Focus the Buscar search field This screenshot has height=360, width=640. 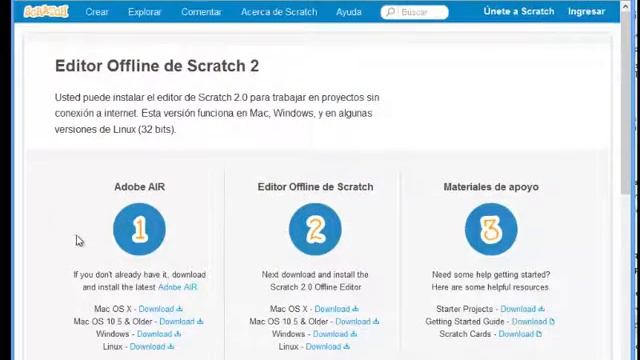coord(415,12)
